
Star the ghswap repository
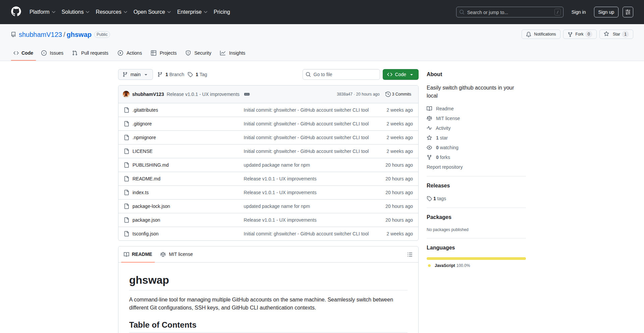616,34
